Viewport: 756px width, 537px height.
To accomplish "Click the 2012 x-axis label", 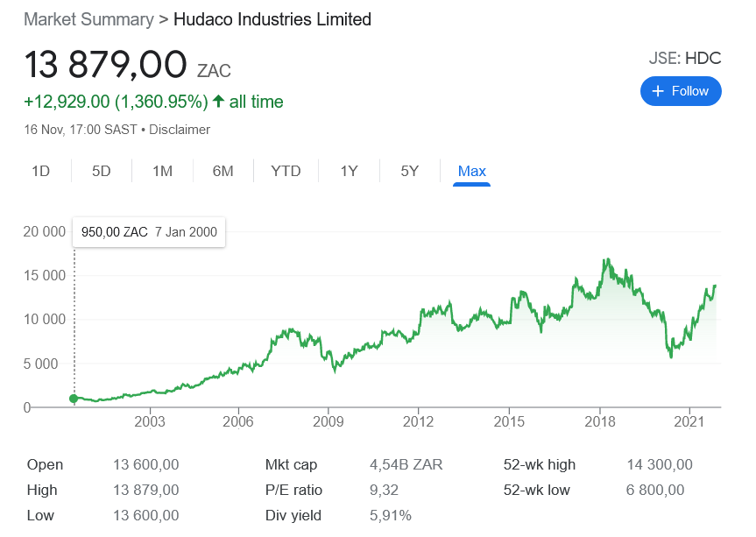I will (x=418, y=421).
